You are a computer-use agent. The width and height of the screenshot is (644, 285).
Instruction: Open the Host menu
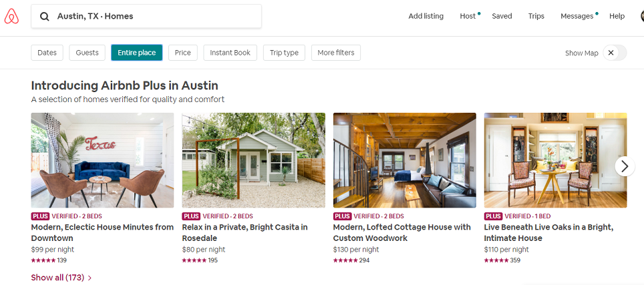468,16
